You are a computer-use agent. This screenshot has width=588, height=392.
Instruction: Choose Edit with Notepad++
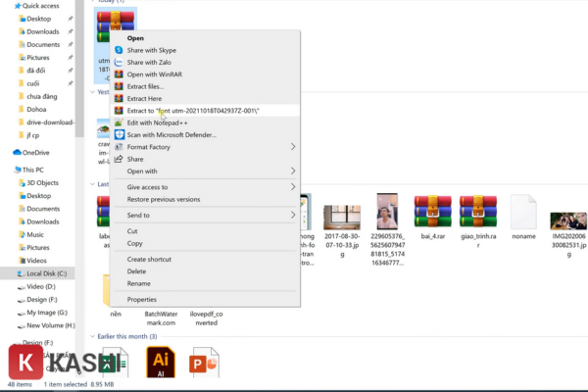(160, 122)
